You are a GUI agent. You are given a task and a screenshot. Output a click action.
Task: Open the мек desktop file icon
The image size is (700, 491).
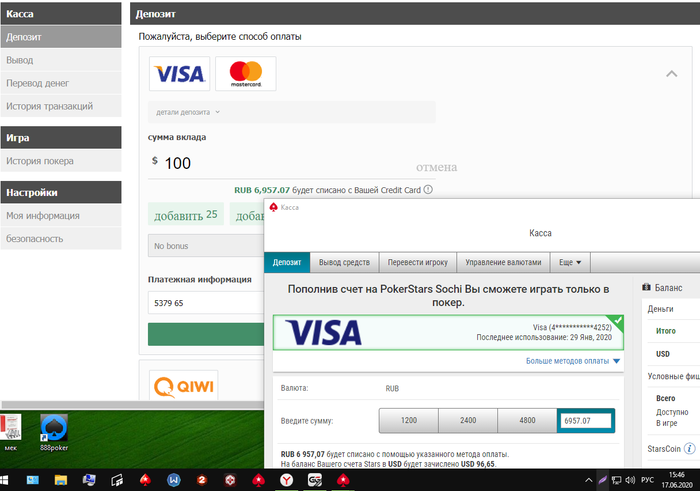(11, 433)
